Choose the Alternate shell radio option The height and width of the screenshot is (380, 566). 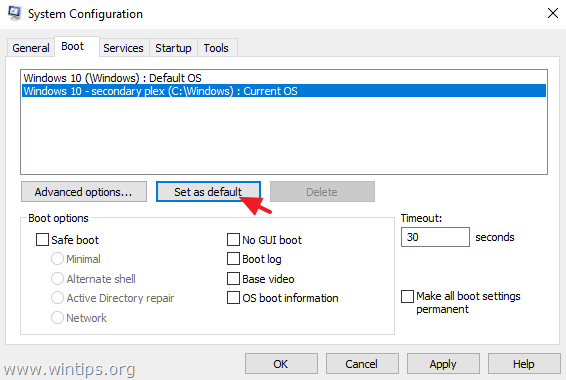[x=57, y=279]
